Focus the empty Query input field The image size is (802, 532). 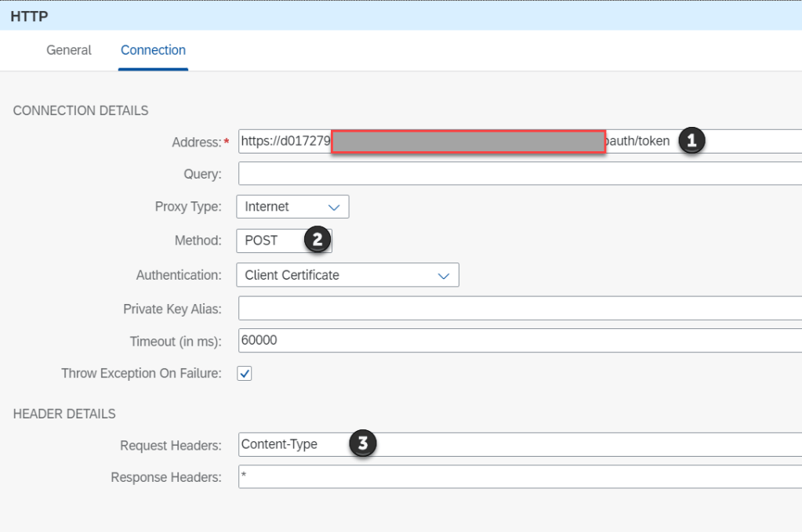pyautogui.click(x=517, y=174)
